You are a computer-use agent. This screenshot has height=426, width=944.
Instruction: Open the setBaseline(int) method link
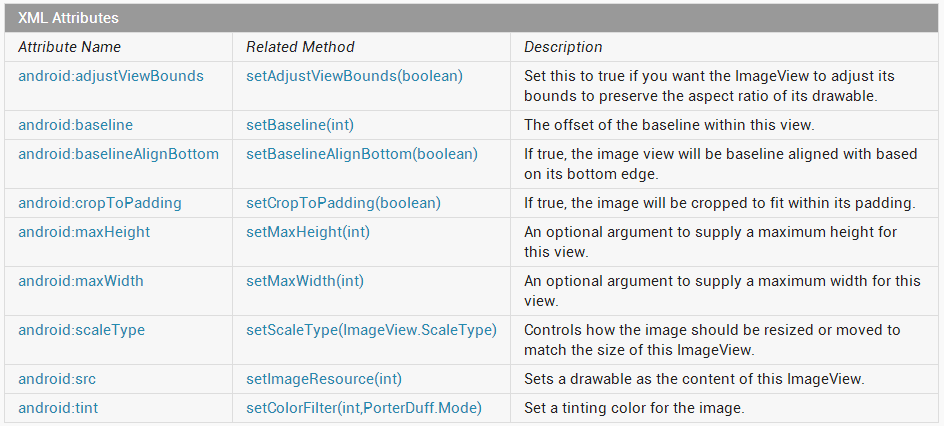300,125
